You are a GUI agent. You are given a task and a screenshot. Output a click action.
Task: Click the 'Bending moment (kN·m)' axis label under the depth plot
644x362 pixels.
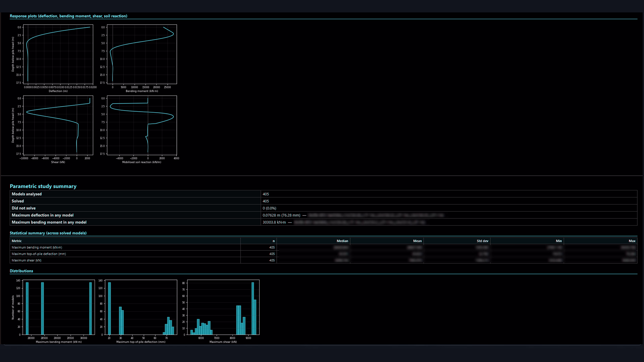142,91
